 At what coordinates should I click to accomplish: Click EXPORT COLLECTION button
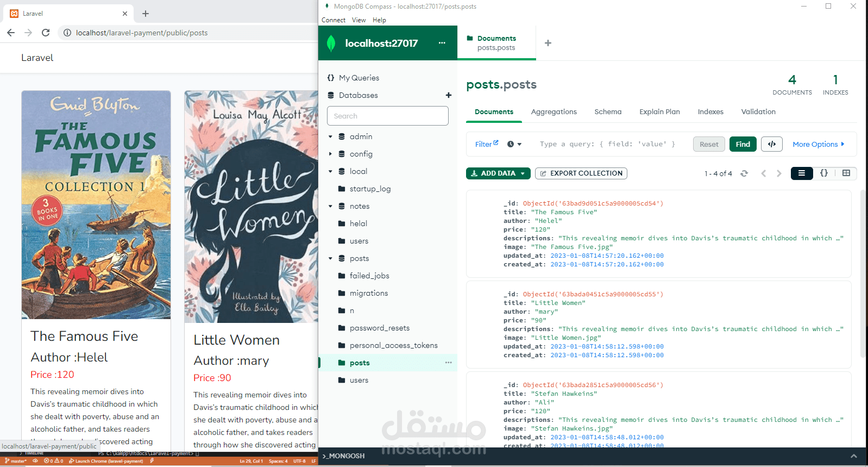[581, 173]
